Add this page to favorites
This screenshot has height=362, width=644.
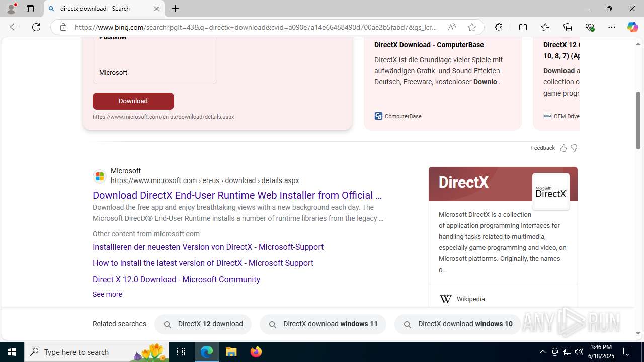pos(471,27)
